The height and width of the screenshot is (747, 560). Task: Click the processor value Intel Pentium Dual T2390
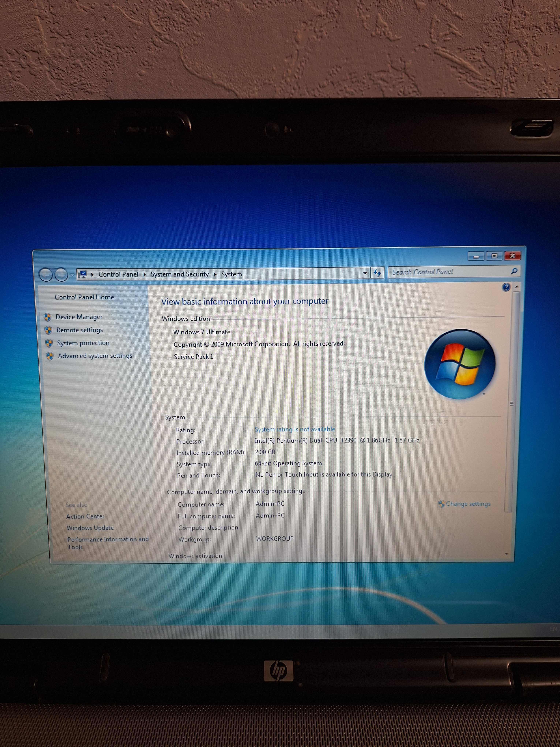[x=337, y=440]
